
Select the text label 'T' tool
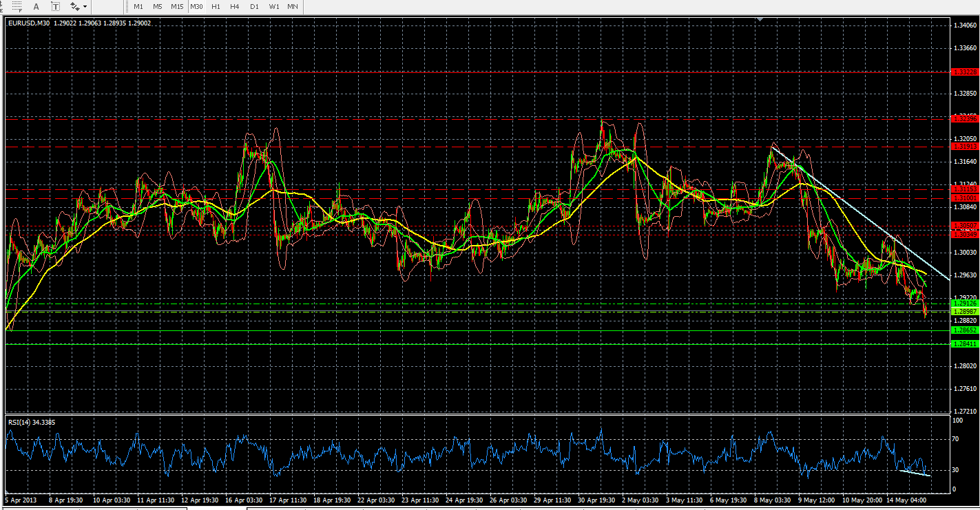click(56, 6)
